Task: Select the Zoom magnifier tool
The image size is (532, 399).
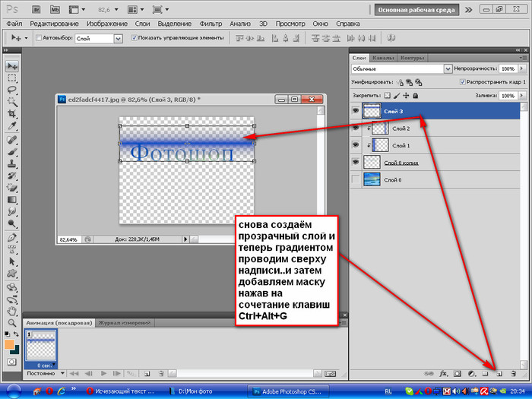Action: click(x=12, y=322)
